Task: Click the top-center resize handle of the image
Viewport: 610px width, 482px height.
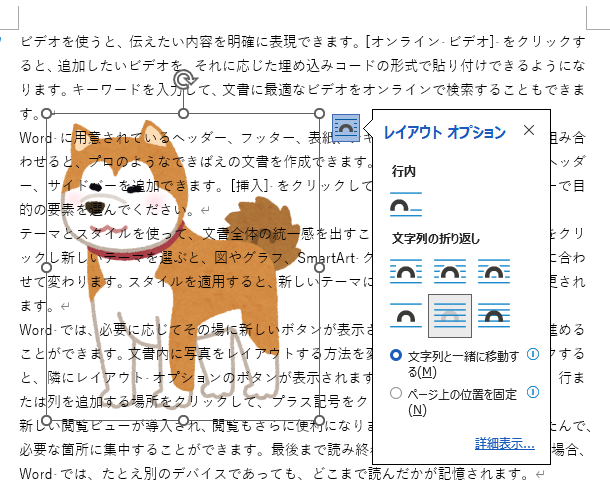Action: click(183, 114)
